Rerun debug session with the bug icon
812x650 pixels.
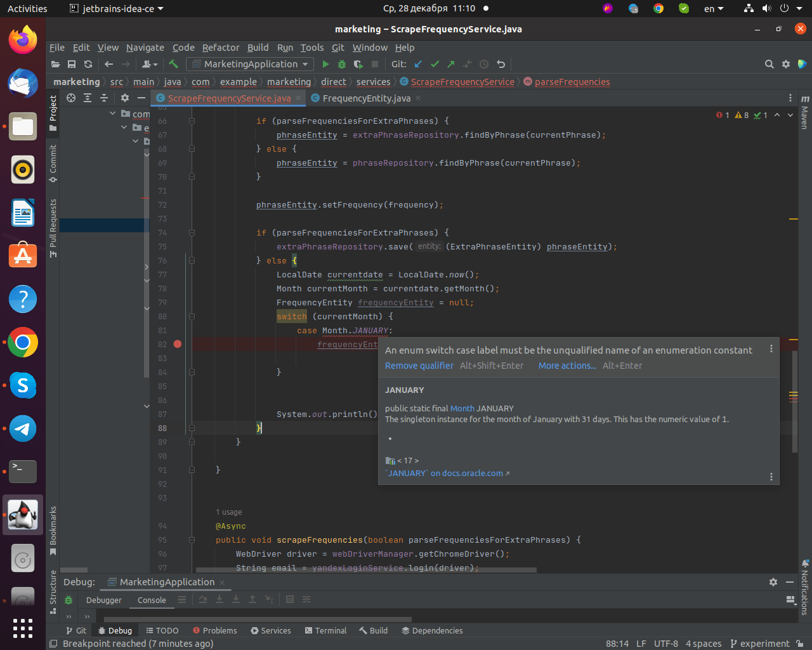pyautogui.click(x=69, y=600)
